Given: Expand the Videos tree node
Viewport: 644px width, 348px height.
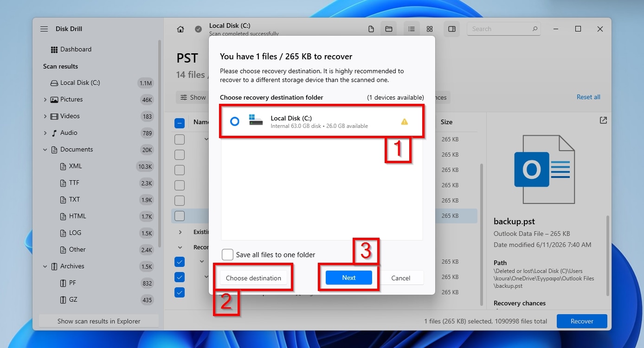Looking at the screenshot, I should pos(45,116).
